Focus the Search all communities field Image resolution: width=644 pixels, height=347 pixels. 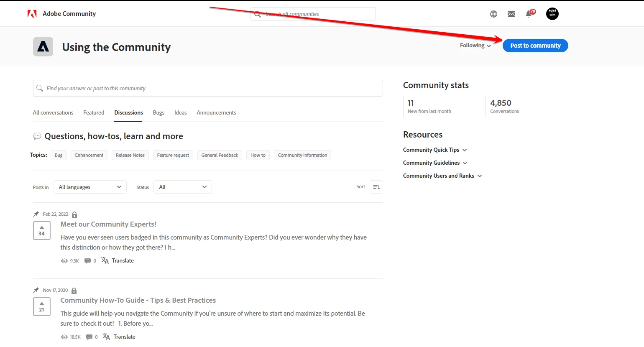click(x=313, y=14)
